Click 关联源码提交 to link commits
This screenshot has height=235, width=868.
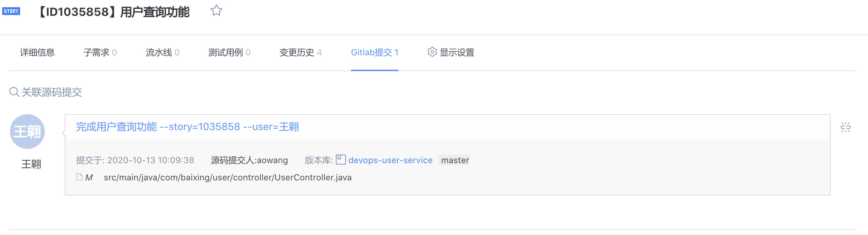pos(52,92)
